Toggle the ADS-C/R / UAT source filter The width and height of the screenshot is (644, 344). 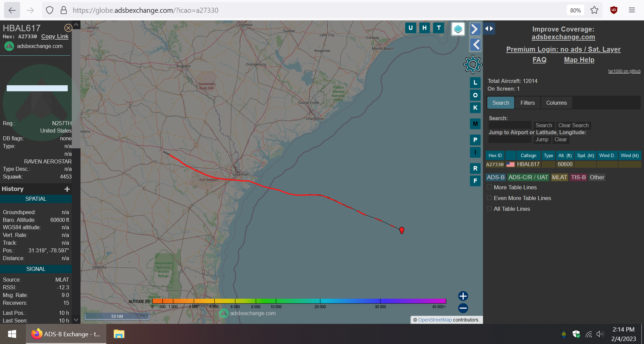coord(528,177)
